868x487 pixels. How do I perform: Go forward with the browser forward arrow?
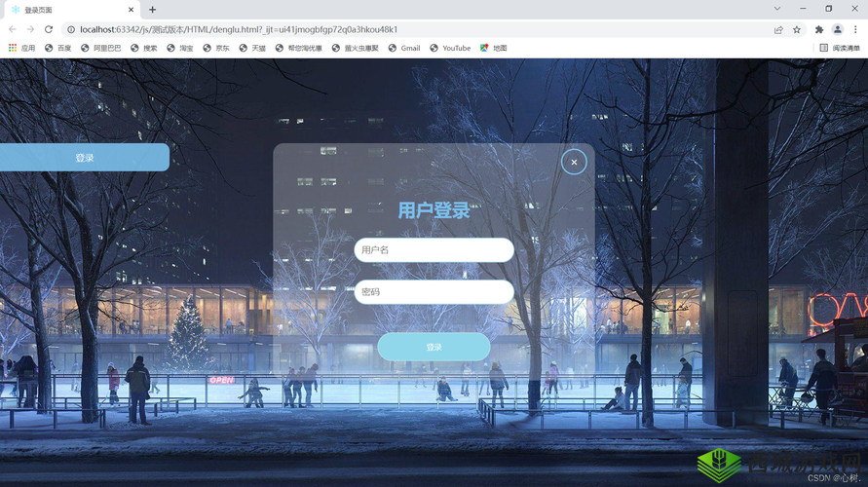tap(30, 29)
